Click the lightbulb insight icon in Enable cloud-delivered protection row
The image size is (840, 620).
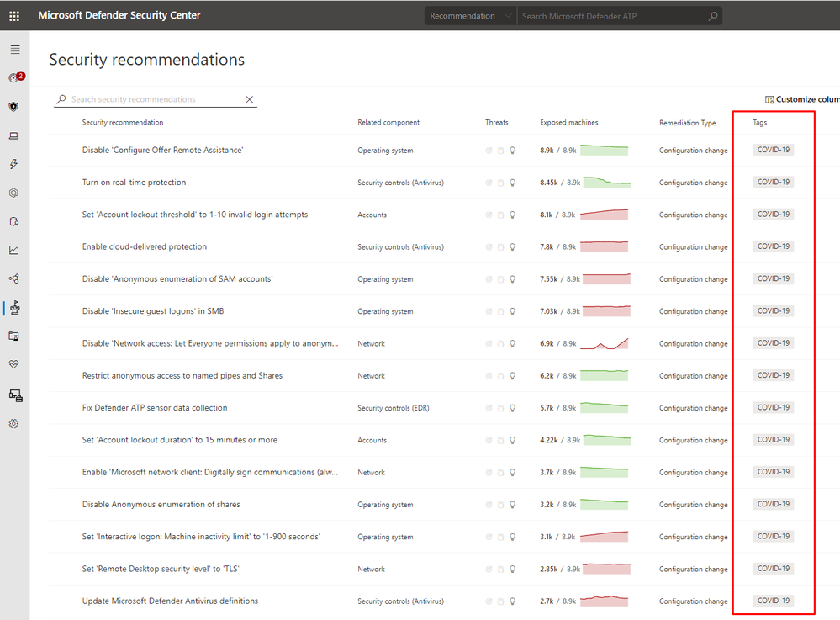513,247
